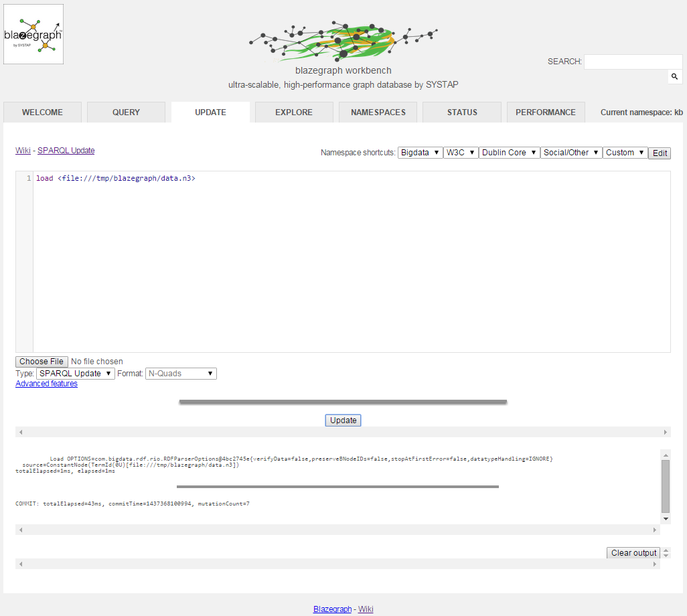This screenshot has width=687, height=616.
Task: Open the EXPLORE tab
Action: click(x=294, y=112)
